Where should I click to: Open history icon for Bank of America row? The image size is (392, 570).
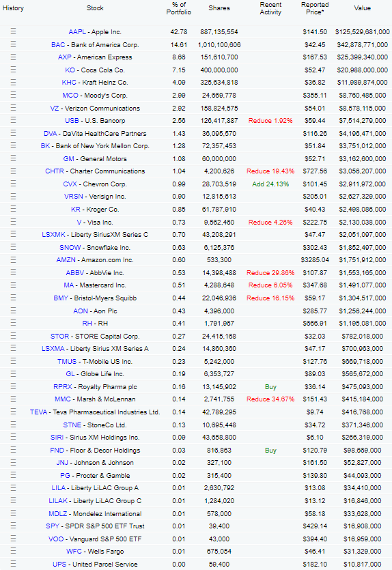(14, 44)
